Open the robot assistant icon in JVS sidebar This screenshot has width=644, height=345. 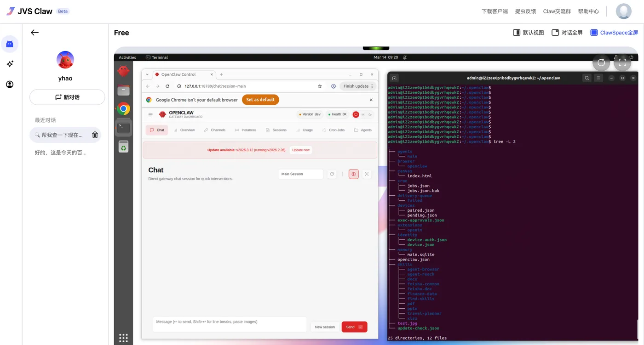tap(10, 44)
